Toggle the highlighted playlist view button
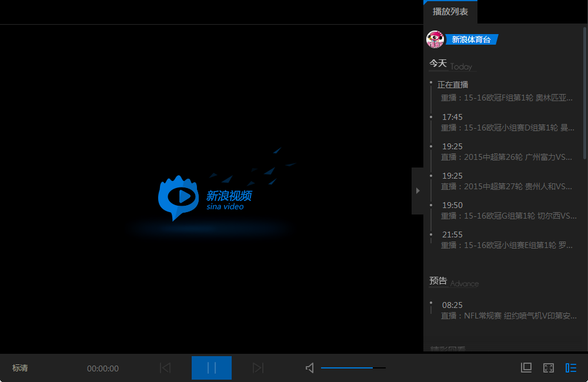The width and height of the screenshot is (588, 382). pos(570,368)
